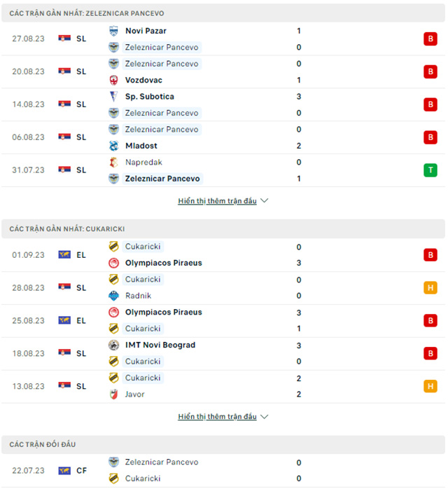This screenshot has width=448, height=494.
Task: Click the Novi Pazar club crest
Action: (113, 31)
